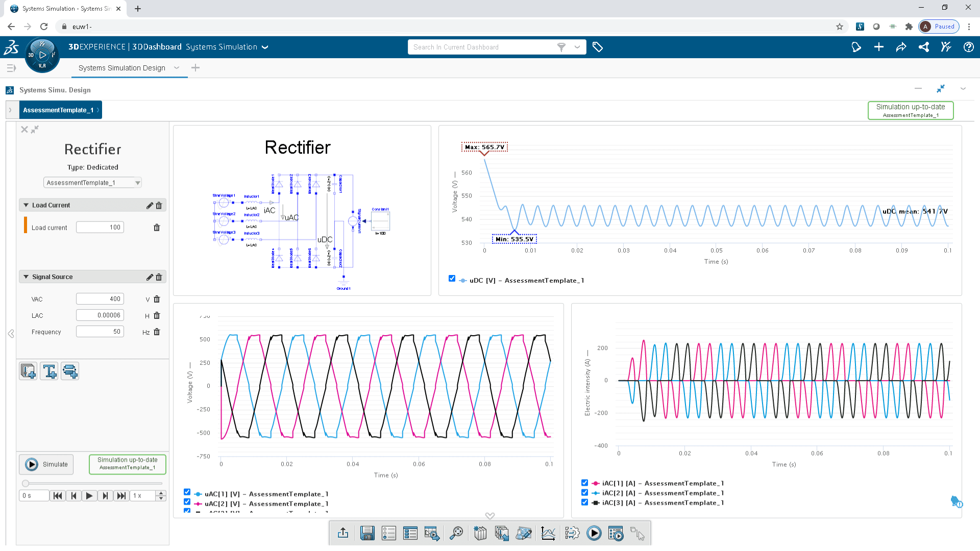Click the table with play-arrow icon
This screenshot has width=980, height=551.
[x=432, y=533]
